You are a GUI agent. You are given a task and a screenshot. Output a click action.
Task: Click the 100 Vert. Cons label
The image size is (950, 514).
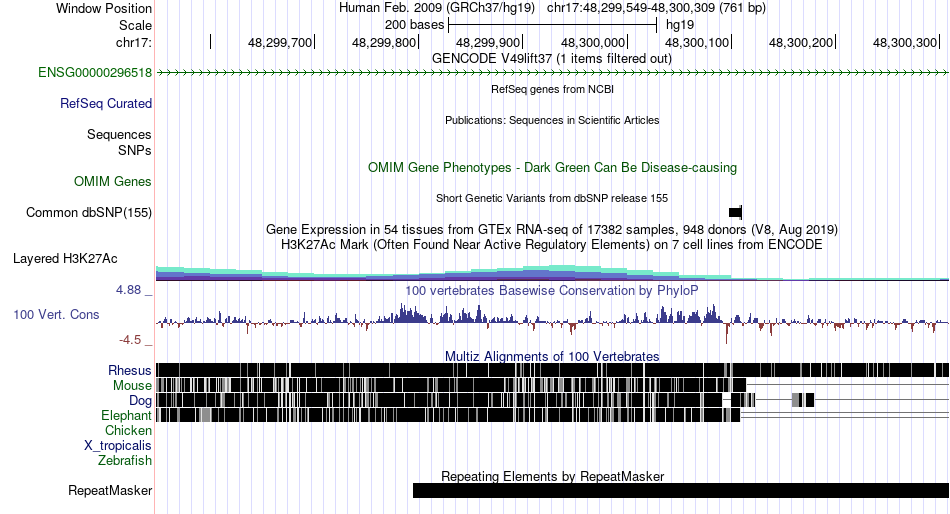(56, 315)
